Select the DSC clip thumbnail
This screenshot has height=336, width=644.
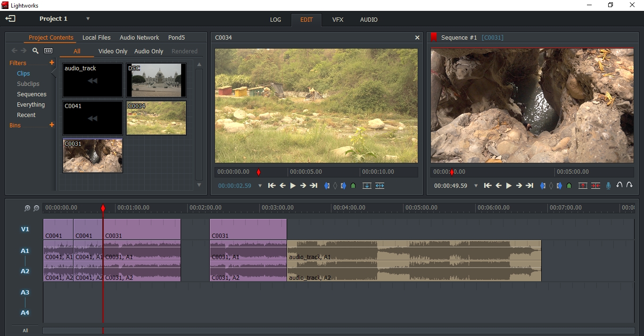pyautogui.click(x=156, y=80)
